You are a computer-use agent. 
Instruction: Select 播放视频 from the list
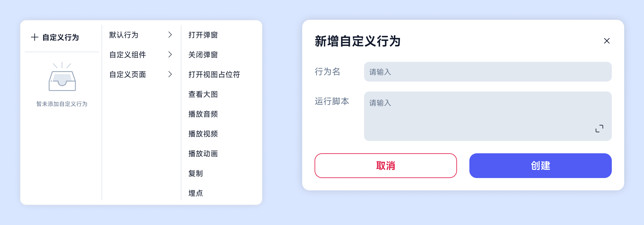[203, 134]
